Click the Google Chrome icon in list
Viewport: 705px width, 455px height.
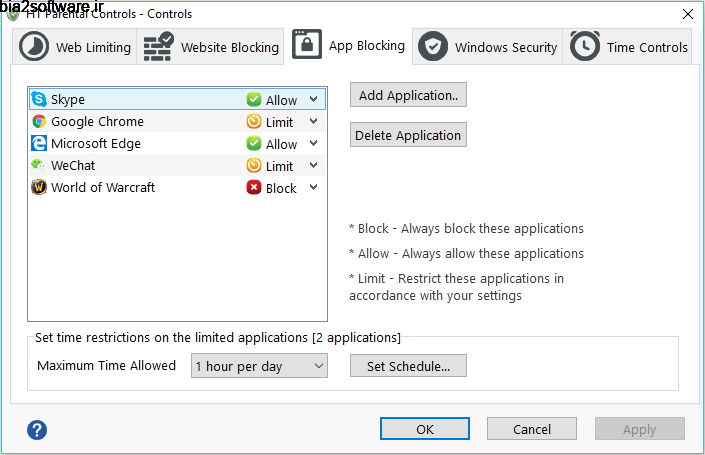point(39,121)
